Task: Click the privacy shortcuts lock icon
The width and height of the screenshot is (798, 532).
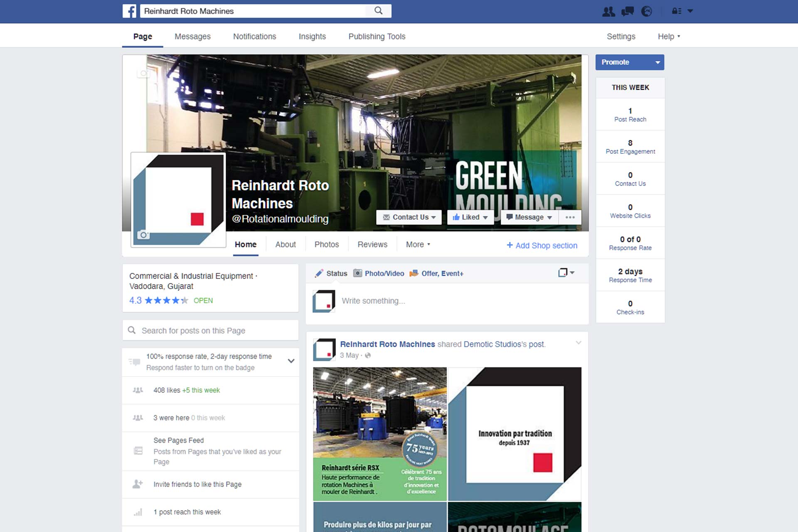Action: [x=676, y=11]
